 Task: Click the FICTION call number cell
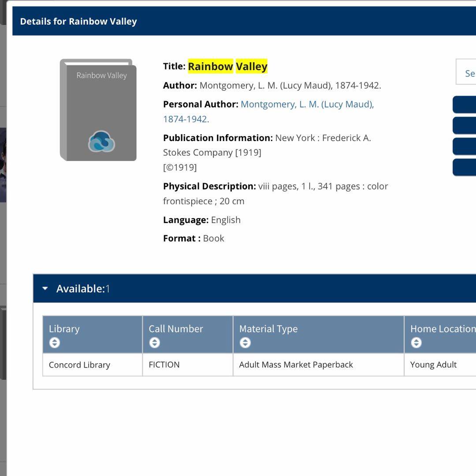point(164,365)
